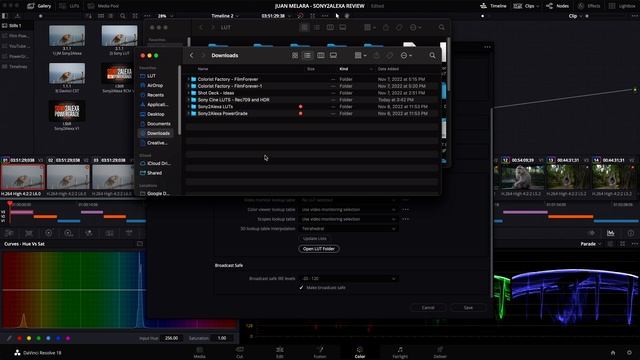Expand the Sony Cine LUTS folder row
The image size is (640, 360).
click(x=189, y=100)
